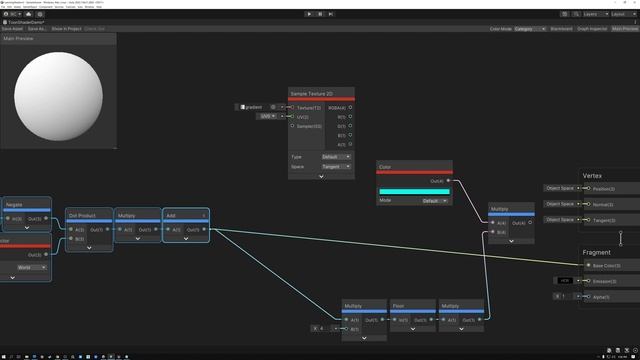Toggle the Graph Inspector panel
Image resolution: width=640 pixels, height=360 pixels.
(x=592, y=29)
